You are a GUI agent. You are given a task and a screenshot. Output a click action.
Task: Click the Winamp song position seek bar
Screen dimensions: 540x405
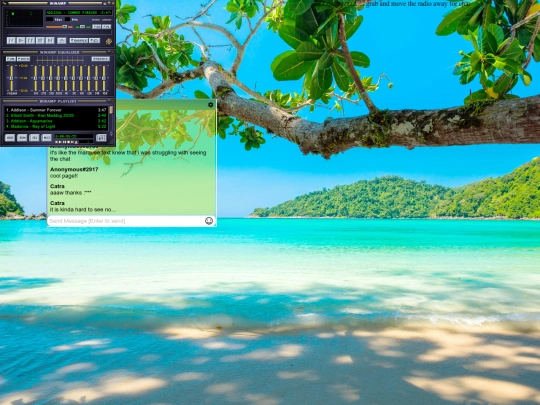(x=59, y=33)
